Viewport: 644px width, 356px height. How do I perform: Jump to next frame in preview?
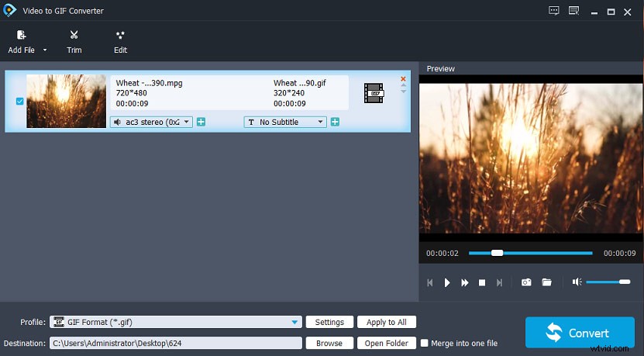click(x=499, y=282)
